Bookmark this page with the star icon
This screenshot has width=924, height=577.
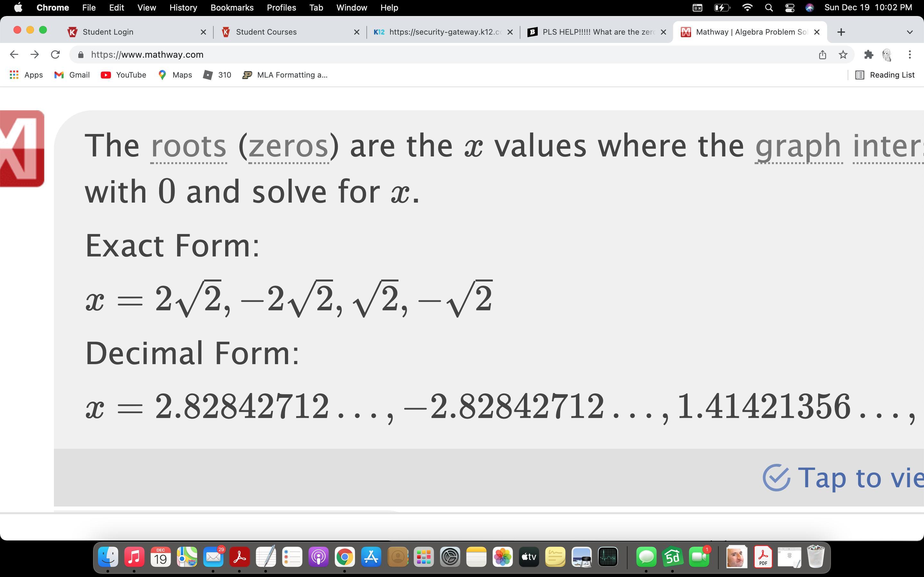[x=843, y=54]
